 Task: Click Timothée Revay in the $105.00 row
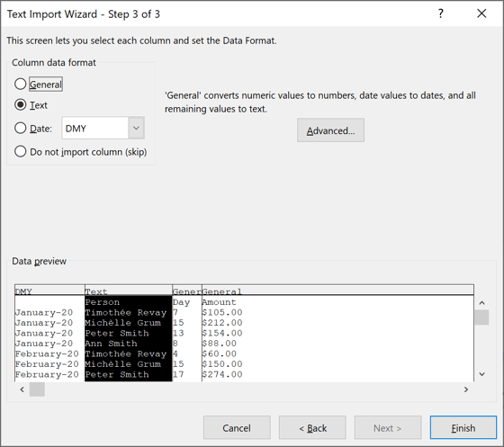[126, 312]
